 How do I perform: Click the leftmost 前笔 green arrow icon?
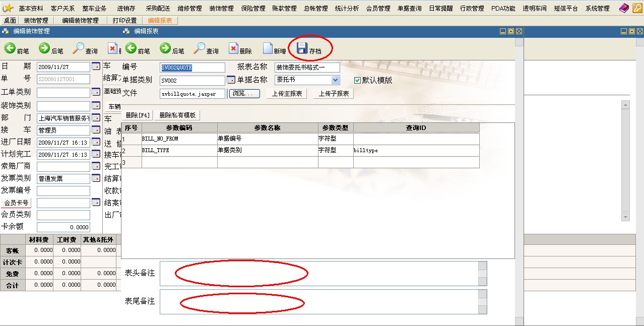(x=10, y=48)
